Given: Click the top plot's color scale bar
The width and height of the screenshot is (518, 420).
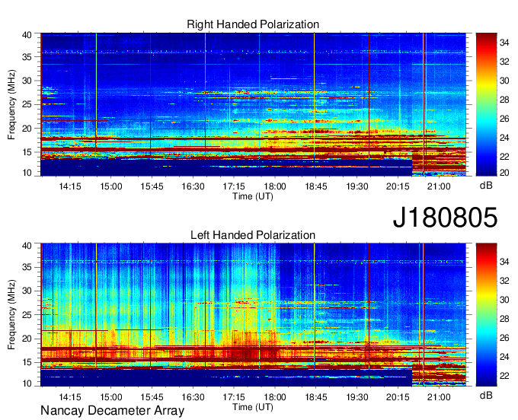Looking at the screenshot, I should [x=486, y=104].
